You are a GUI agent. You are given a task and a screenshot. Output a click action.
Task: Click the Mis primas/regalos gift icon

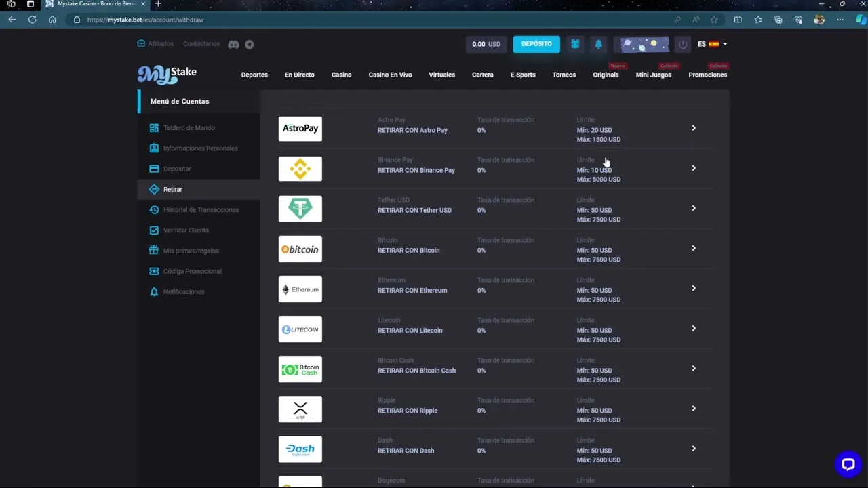(154, 250)
